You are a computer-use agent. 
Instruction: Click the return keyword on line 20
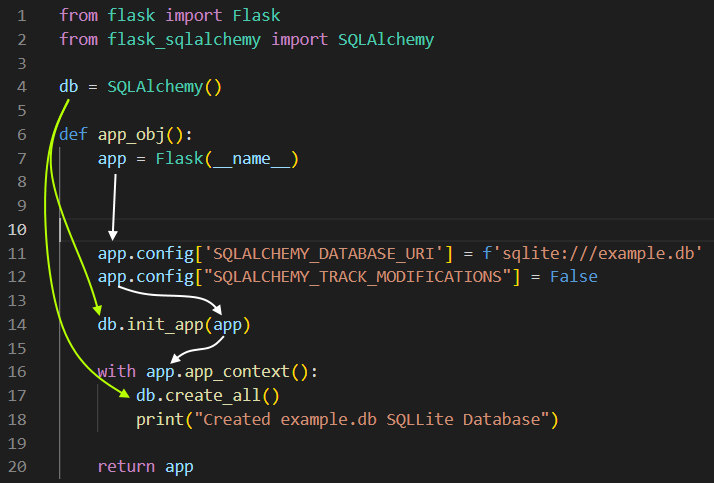(126, 467)
